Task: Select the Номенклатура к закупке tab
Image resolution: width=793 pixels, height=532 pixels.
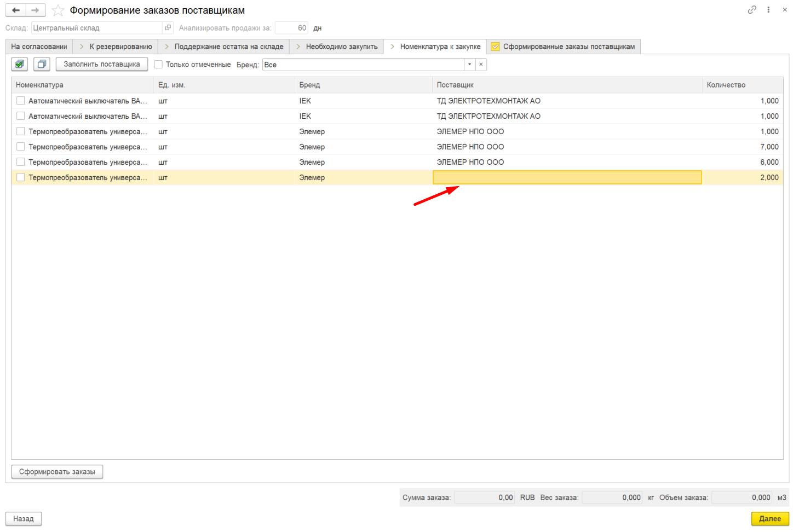Action: 435,47
